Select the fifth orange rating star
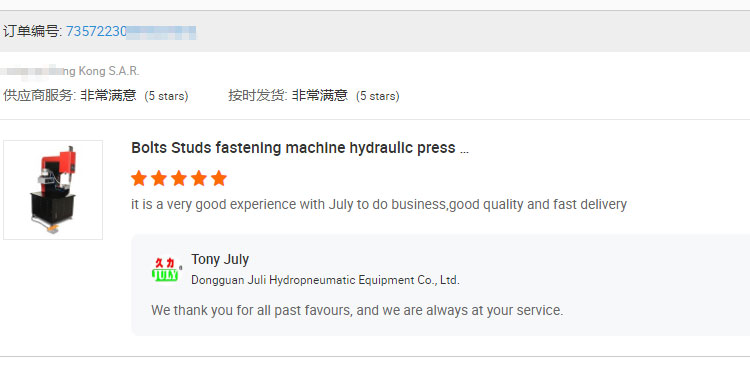Screen dimensions: 750x366 (219, 178)
